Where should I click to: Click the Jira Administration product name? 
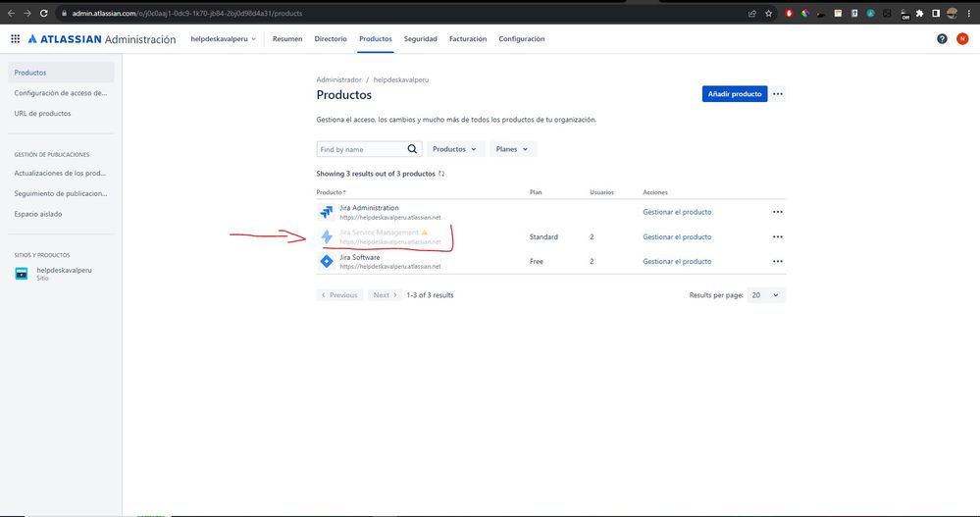tap(369, 208)
